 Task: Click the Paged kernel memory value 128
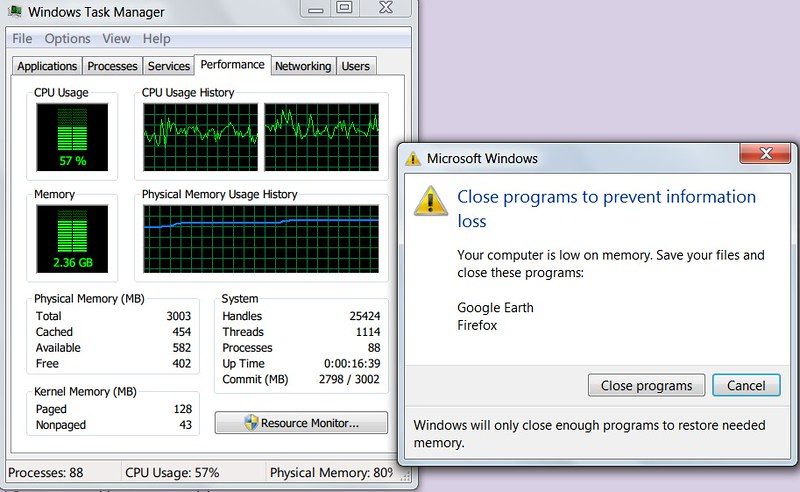(183, 409)
